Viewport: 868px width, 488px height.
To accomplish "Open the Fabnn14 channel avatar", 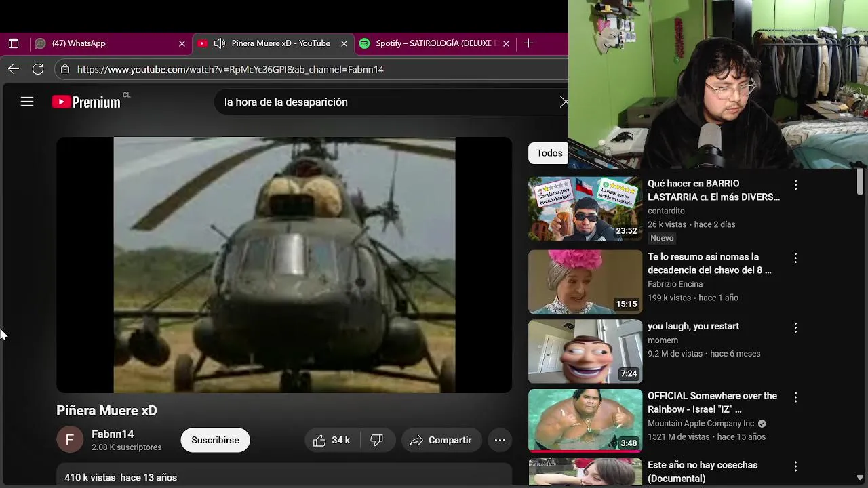I will 69,440.
